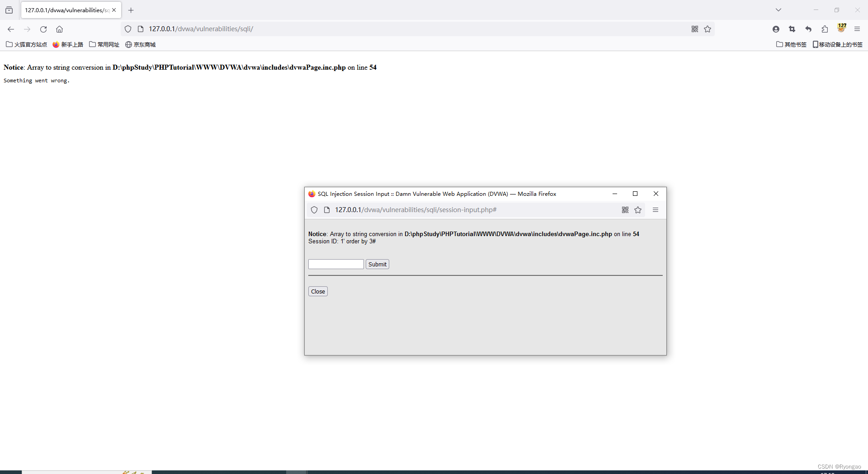Open a new tab with the plus button
The height and width of the screenshot is (474, 868).
(x=131, y=10)
